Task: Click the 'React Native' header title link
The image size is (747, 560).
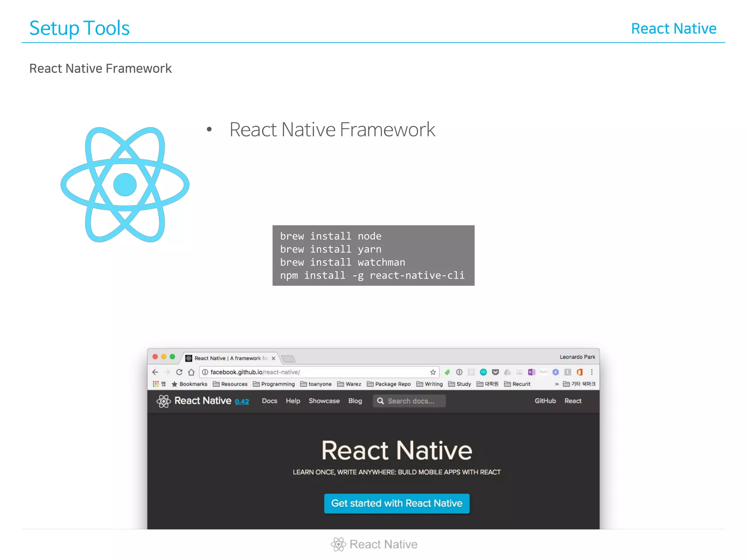Action: pyautogui.click(x=203, y=401)
